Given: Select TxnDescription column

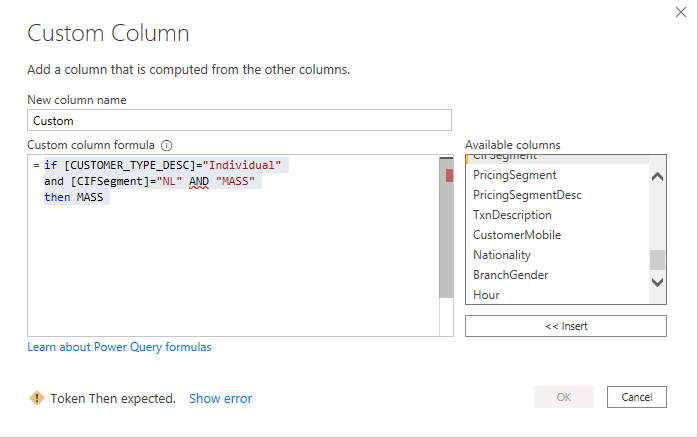Looking at the screenshot, I should point(512,215).
